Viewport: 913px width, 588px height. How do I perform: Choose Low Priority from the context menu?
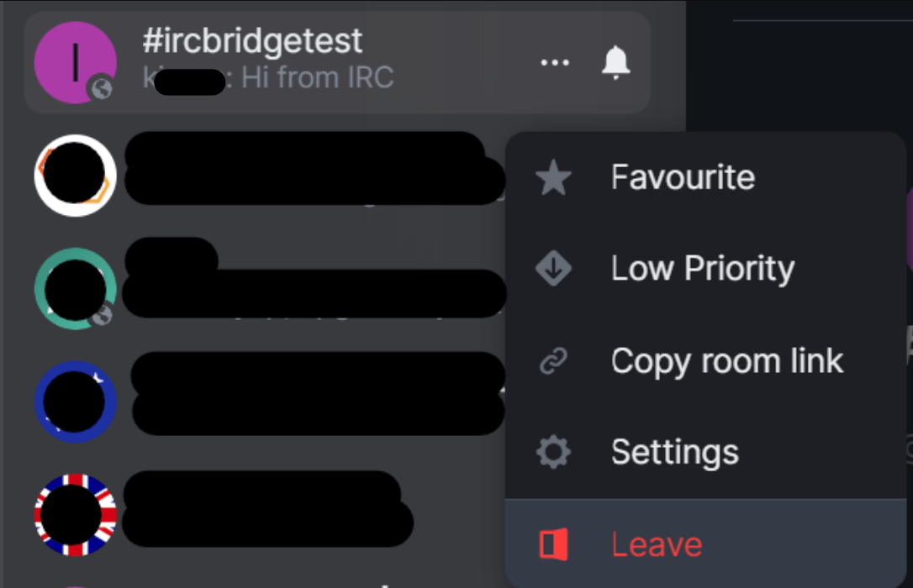pos(705,268)
